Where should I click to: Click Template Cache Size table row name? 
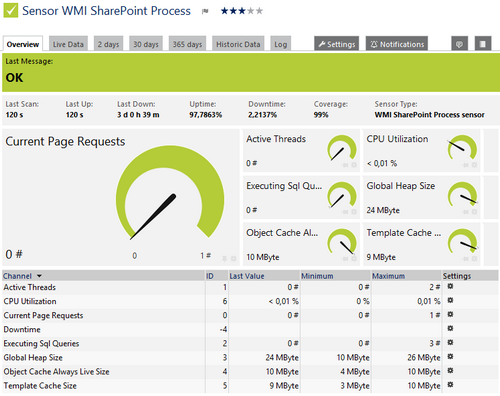click(x=40, y=385)
